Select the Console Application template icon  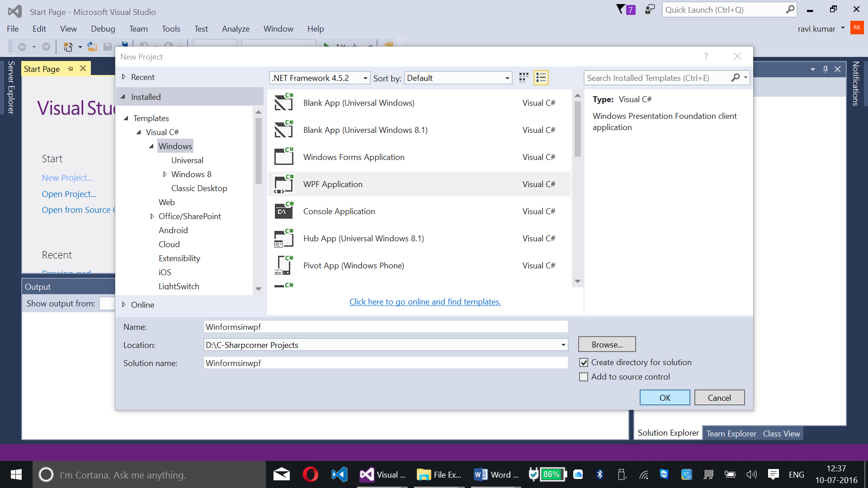point(284,211)
